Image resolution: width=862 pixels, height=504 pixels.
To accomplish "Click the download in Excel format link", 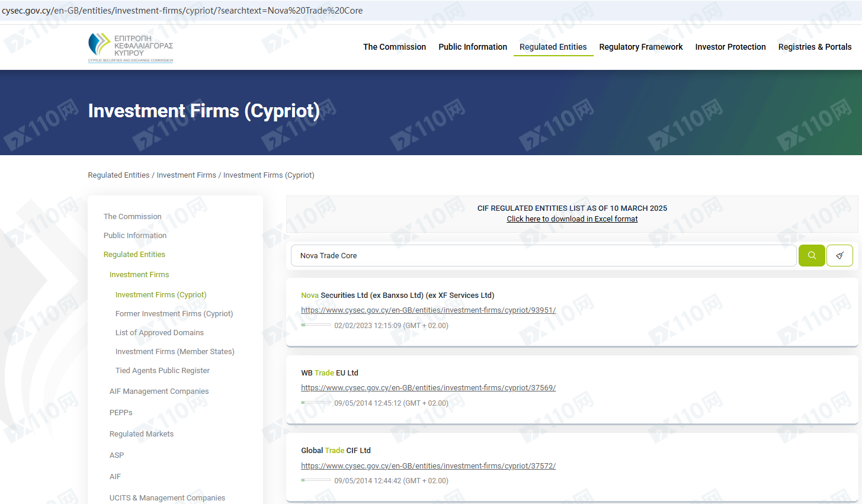I will pyautogui.click(x=572, y=219).
